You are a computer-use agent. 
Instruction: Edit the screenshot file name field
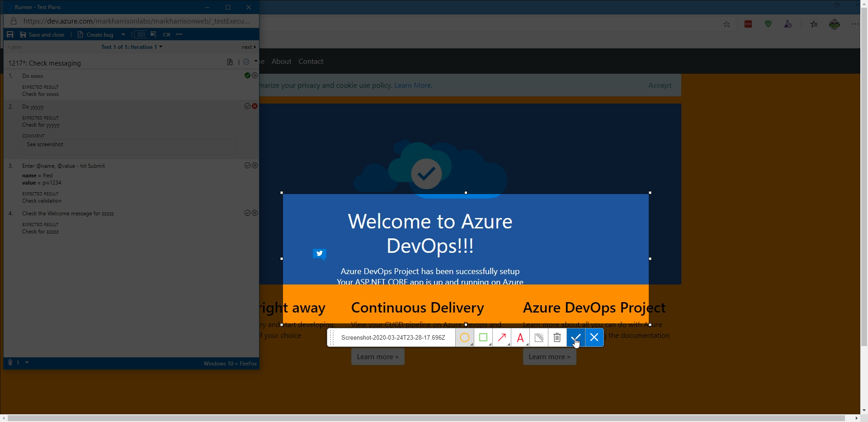pyautogui.click(x=393, y=337)
